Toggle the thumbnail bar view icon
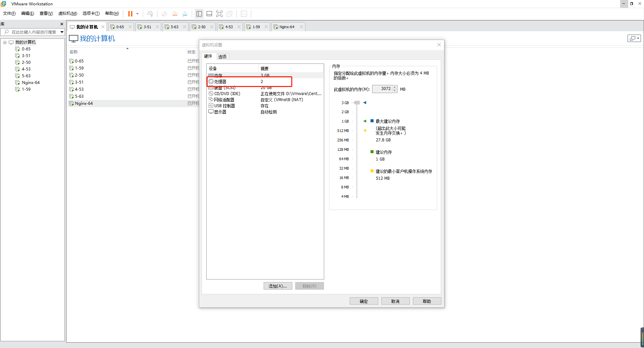This screenshot has width=644, height=348. point(209,14)
